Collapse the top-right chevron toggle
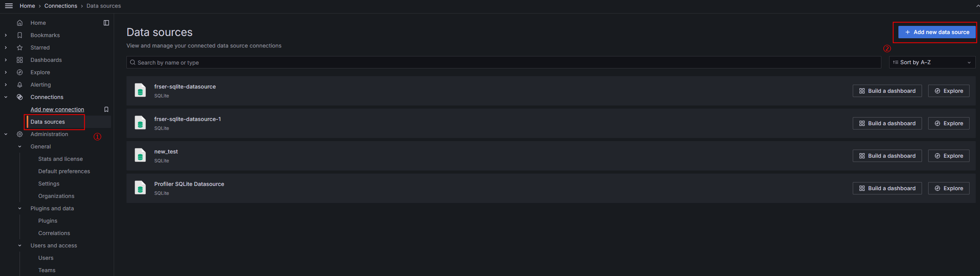The height and width of the screenshot is (276, 980). coord(978,6)
